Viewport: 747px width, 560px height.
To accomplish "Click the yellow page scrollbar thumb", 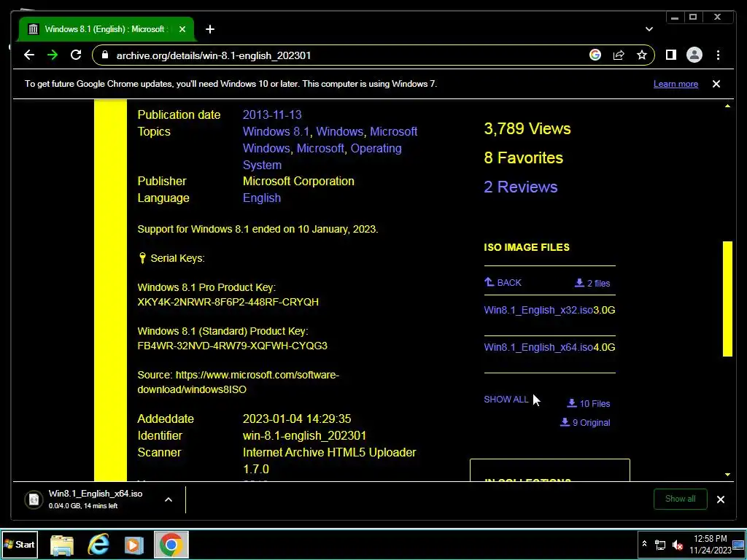I will tap(727, 298).
